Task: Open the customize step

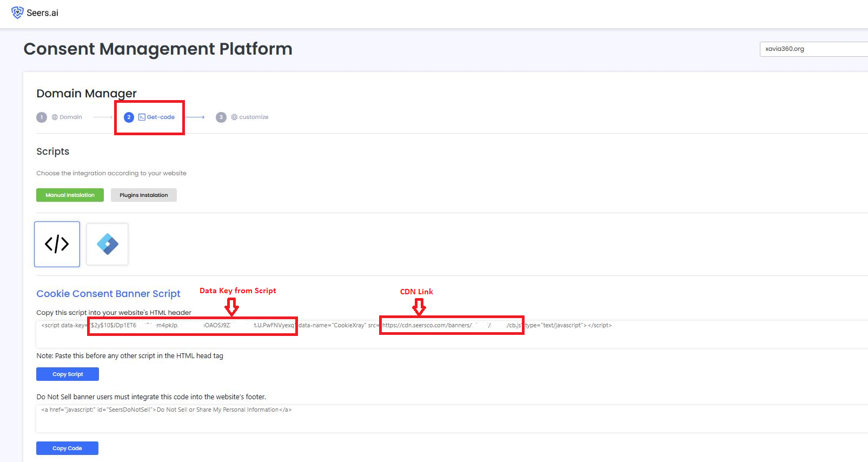Action: click(x=254, y=117)
